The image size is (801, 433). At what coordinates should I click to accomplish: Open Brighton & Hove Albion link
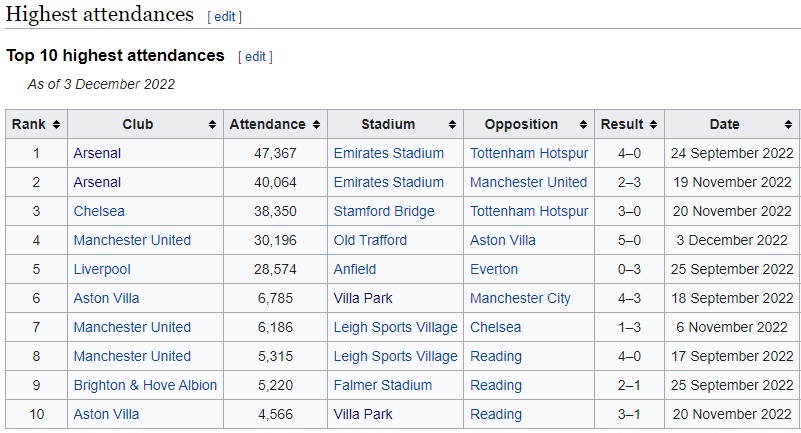click(x=146, y=385)
